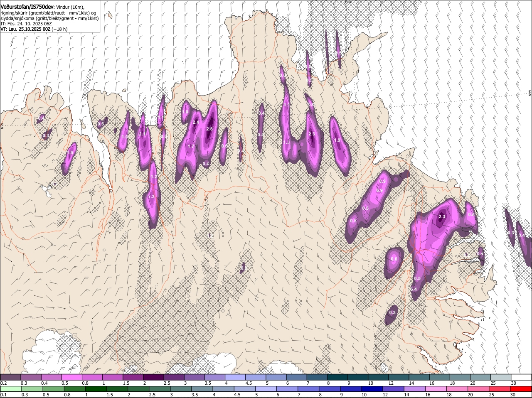Screen dimensions: 532x398
Task: Select the top legend swatch for 0.5–0.8
Action: [x=72, y=377]
